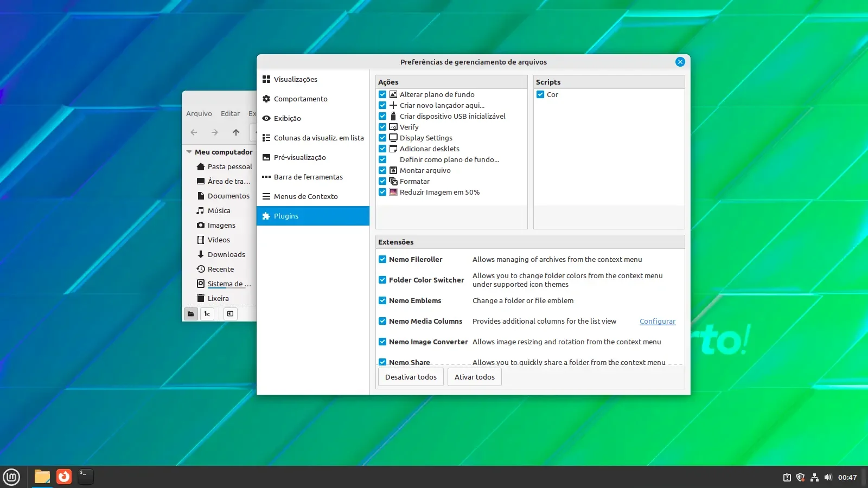868x488 pixels.
Task: Disable the Nemo Emblems extension
Action: click(x=382, y=300)
